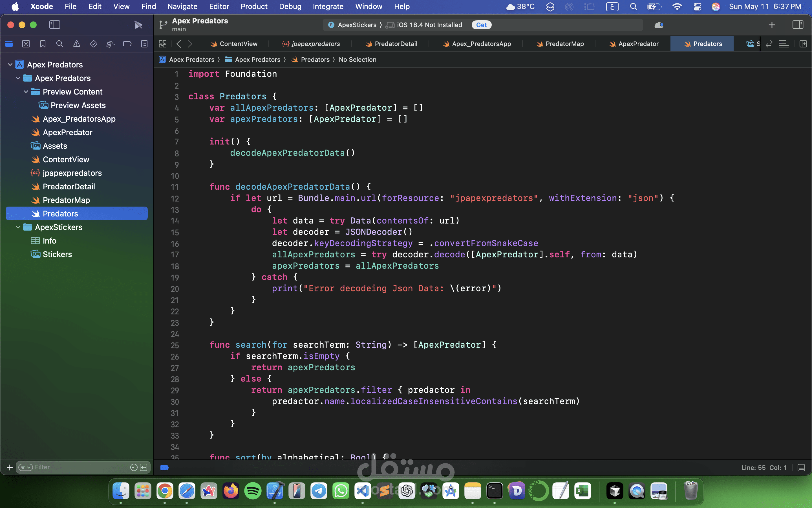Open the related items grid icon

pos(163,44)
